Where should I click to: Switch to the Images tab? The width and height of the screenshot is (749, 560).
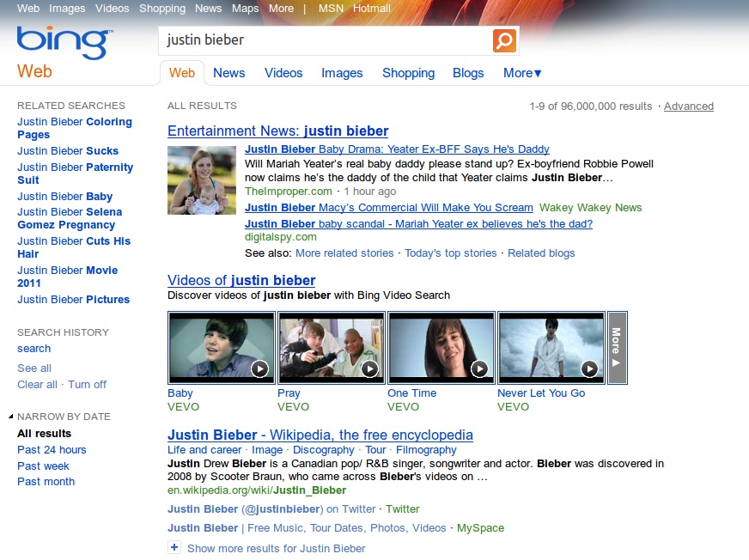coord(342,73)
